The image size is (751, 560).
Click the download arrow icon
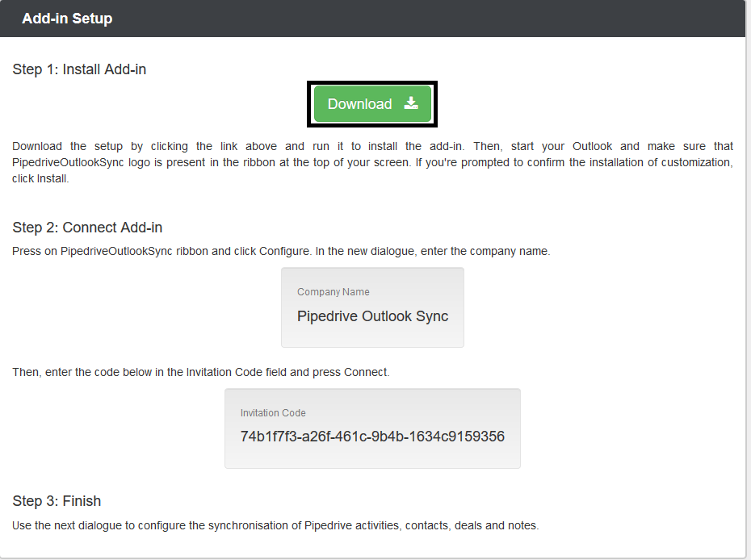click(x=411, y=103)
